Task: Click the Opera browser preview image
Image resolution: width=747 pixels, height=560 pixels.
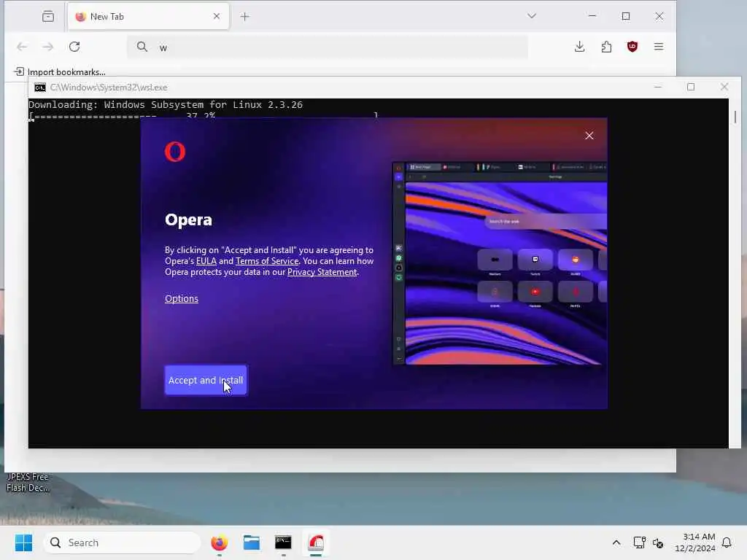Action: pos(499,263)
